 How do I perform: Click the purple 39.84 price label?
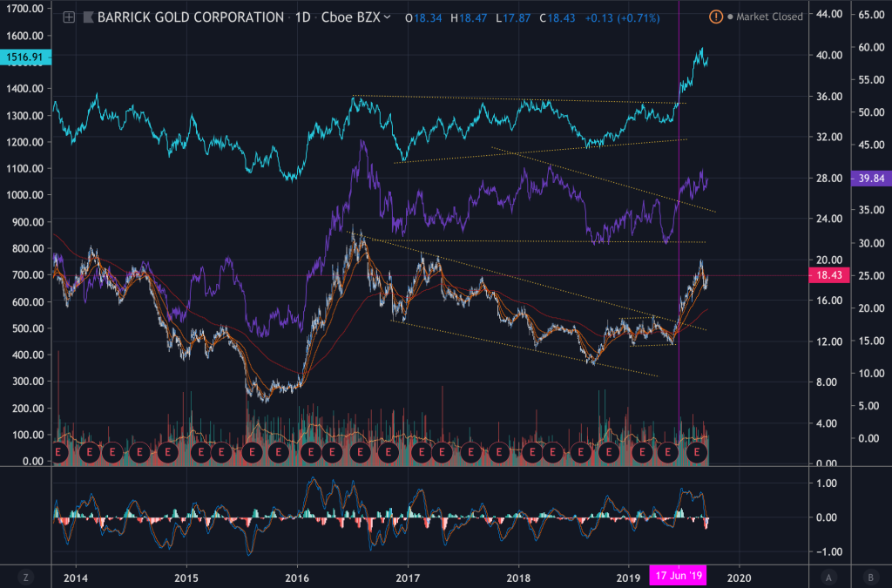[871, 179]
